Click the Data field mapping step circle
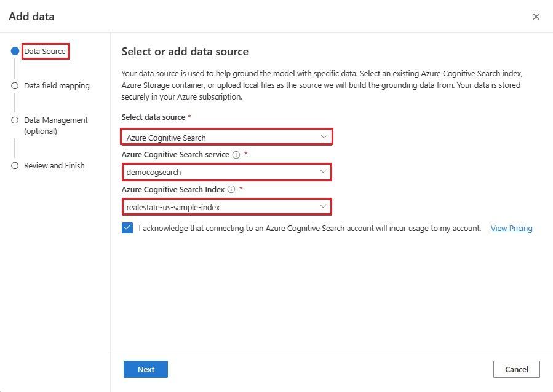This screenshot has height=392, width=553. (x=15, y=86)
